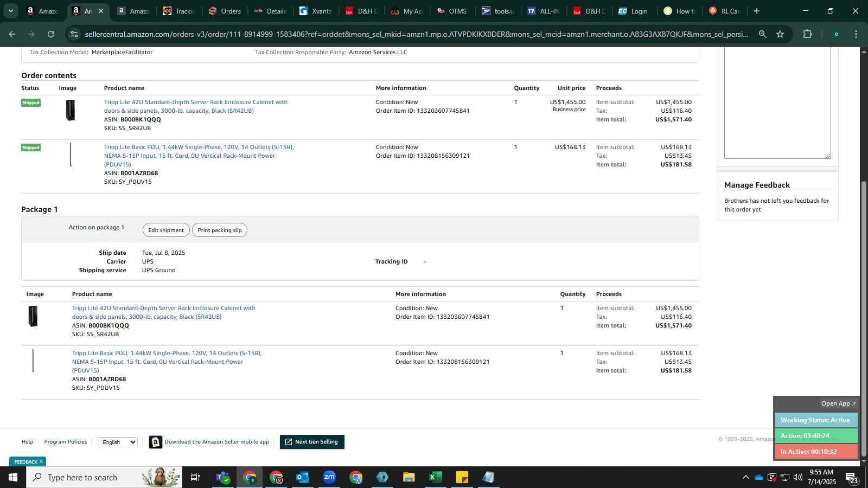Open Tripp Lite 42U rack link in Order contents
Viewport: 868px width, 488px height.
(x=196, y=106)
